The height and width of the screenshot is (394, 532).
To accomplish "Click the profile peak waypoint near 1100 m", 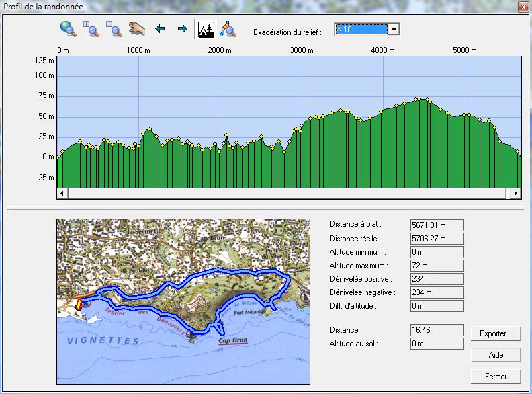I will [150, 129].
